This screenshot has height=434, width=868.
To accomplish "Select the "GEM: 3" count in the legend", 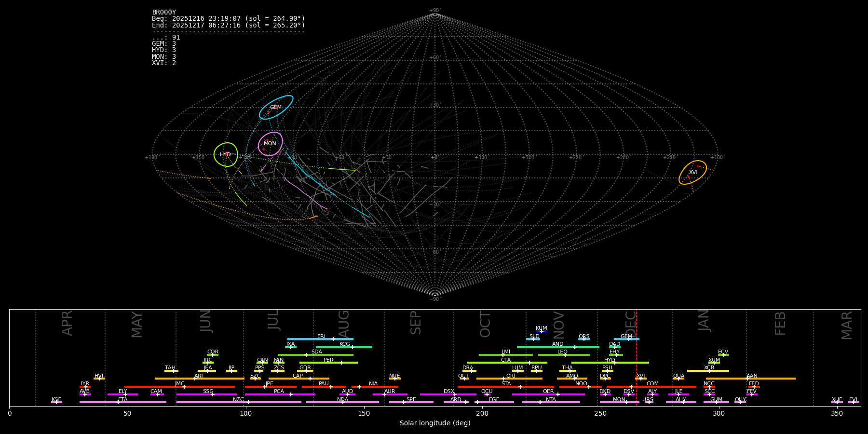I will (164, 44).
